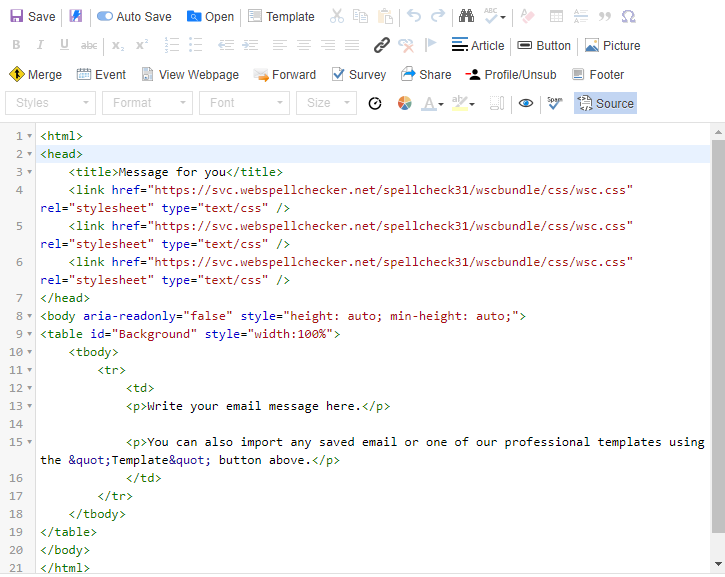
Task: Align text left
Action: 280,45
